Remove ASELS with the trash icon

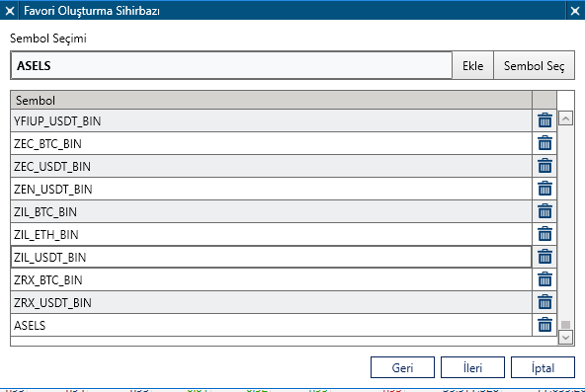point(544,325)
